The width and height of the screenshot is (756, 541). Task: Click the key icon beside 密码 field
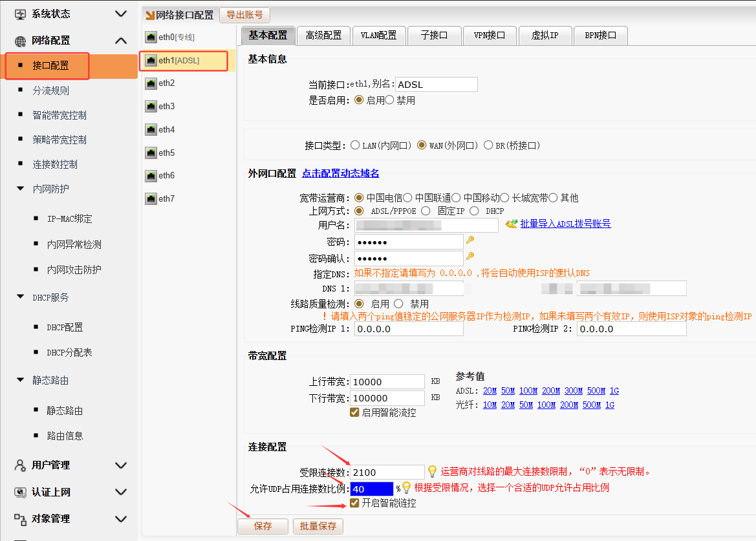click(x=470, y=240)
